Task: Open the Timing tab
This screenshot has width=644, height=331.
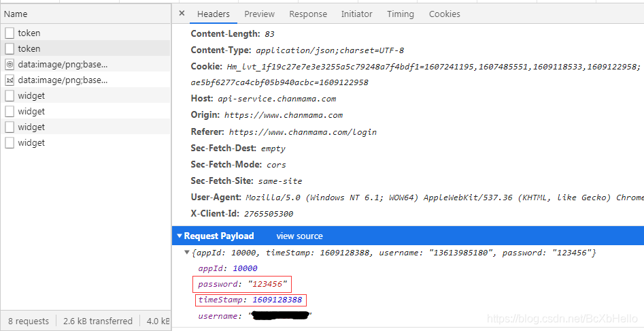Action: click(401, 14)
